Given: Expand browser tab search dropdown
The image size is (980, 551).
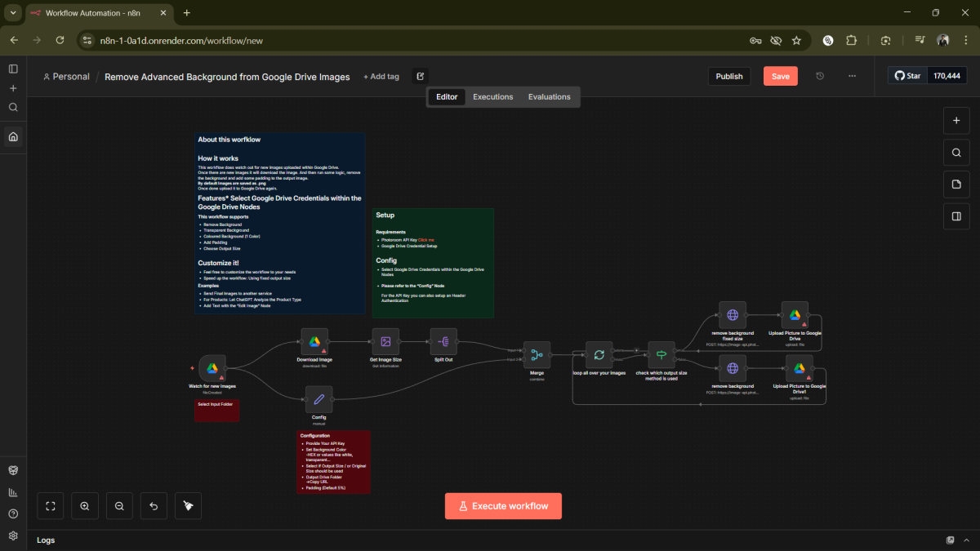Looking at the screenshot, I should [13, 13].
